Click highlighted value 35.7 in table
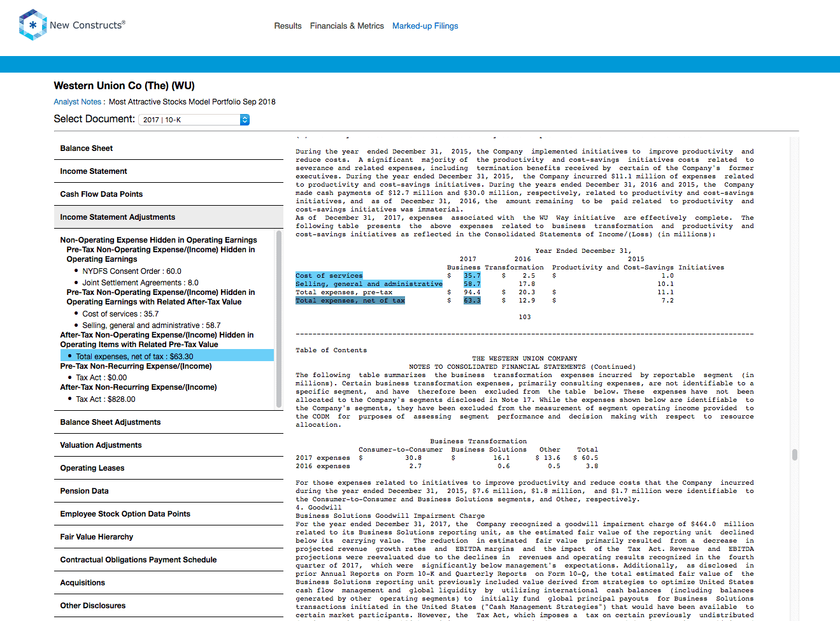840x621 pixels. (472, 276)
